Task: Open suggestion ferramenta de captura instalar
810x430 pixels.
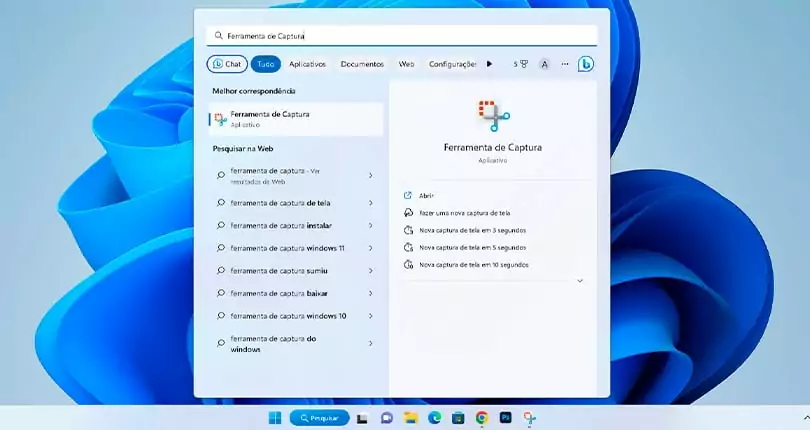Action: 296,225
